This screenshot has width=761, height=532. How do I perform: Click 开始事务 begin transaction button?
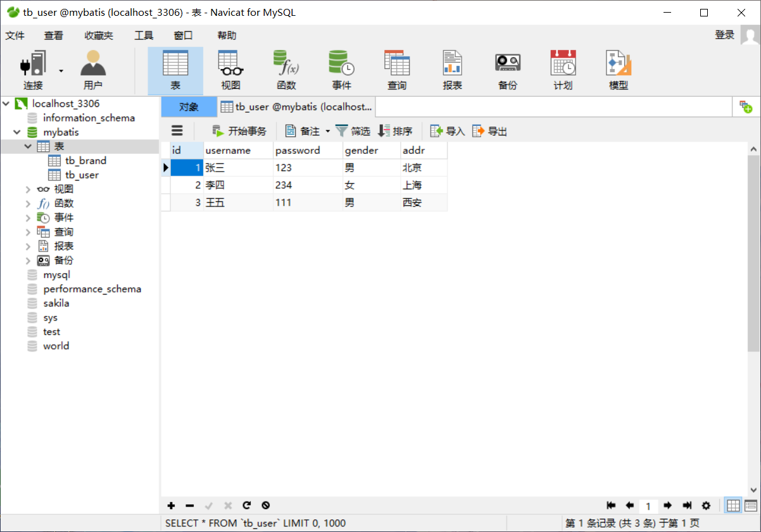239,131
